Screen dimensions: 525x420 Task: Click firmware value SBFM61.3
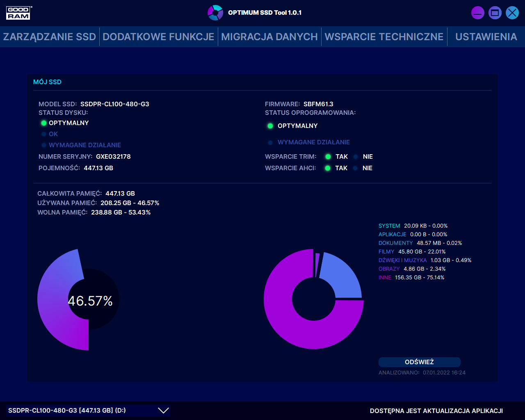318,104
